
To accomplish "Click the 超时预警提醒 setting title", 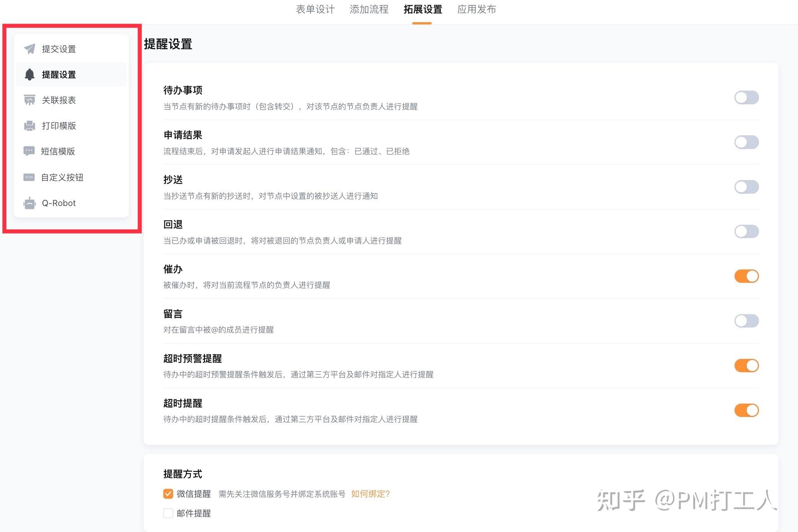I will 192,358.
